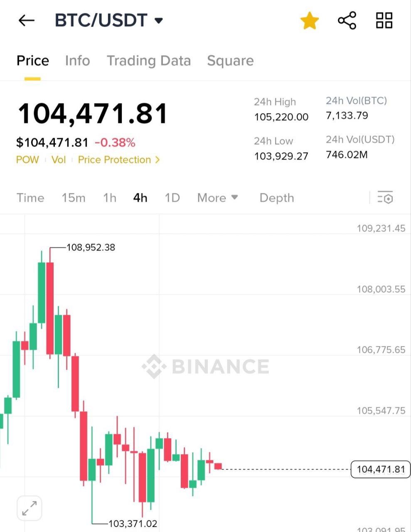
Task: Switch to the Info tab
Action: (x=78, y=61)
